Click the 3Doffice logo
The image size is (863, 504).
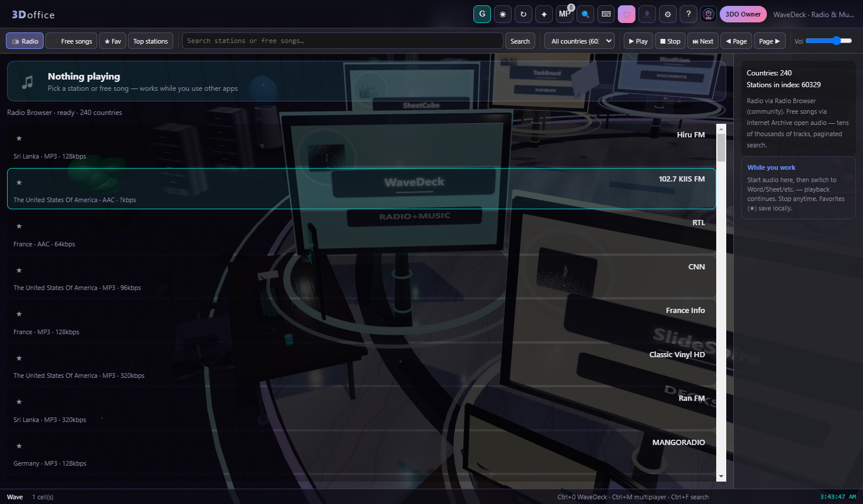[33, 15]
